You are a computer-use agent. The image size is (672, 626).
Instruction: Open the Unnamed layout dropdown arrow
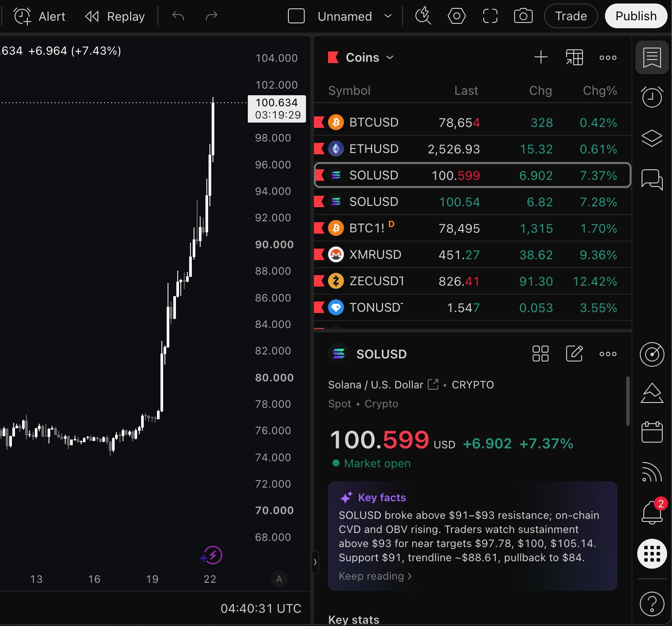(388, 16)
